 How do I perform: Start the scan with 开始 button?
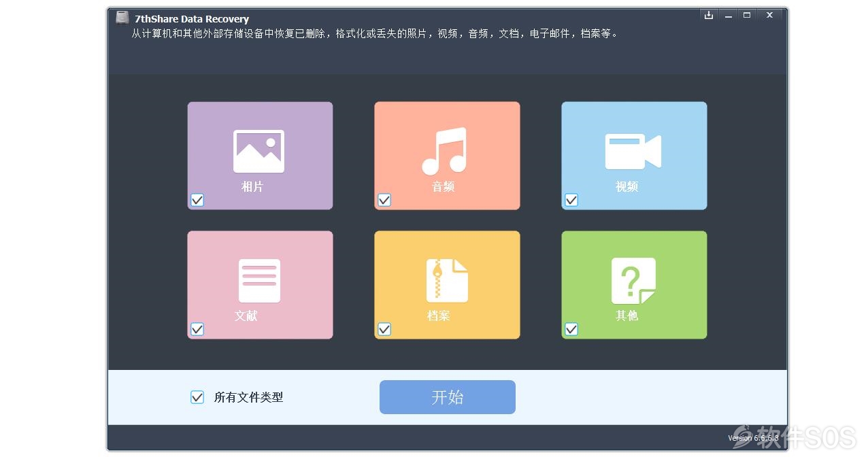(448, 397)
